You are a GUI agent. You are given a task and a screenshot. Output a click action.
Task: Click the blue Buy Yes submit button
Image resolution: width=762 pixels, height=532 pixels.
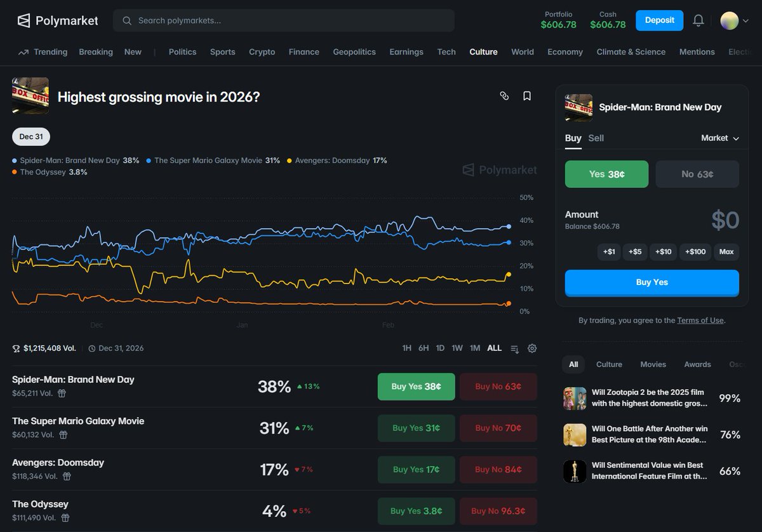pyautogui.click(x=652, y=283)
